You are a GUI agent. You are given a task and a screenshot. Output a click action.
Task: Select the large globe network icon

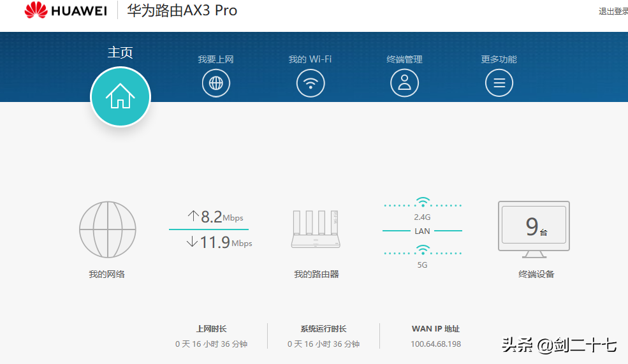coord(107,229)
